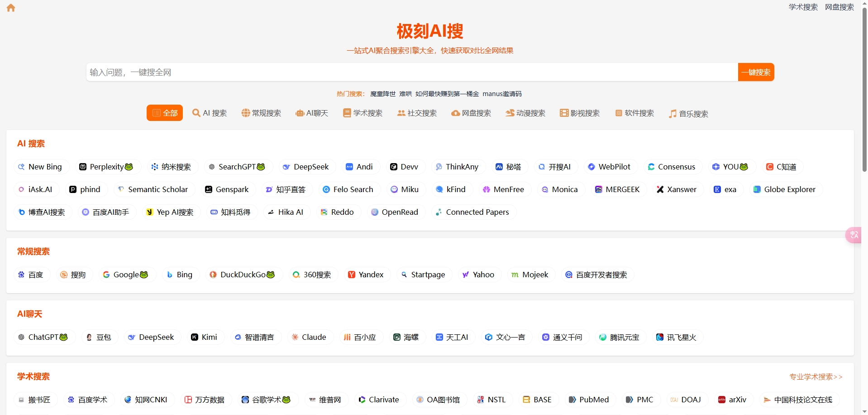Click hot search term 难哄
Viewport: 868px width, 415px height.
tap(405, 94)
